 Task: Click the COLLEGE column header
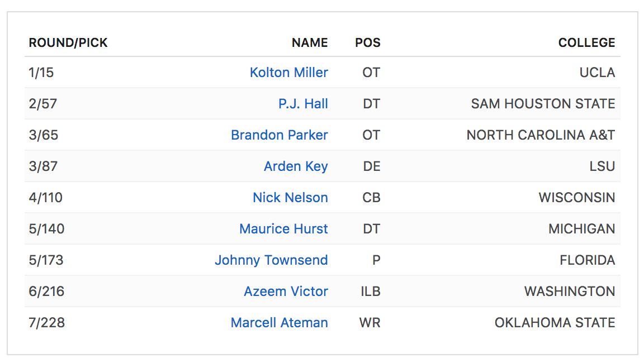[586, 42]
